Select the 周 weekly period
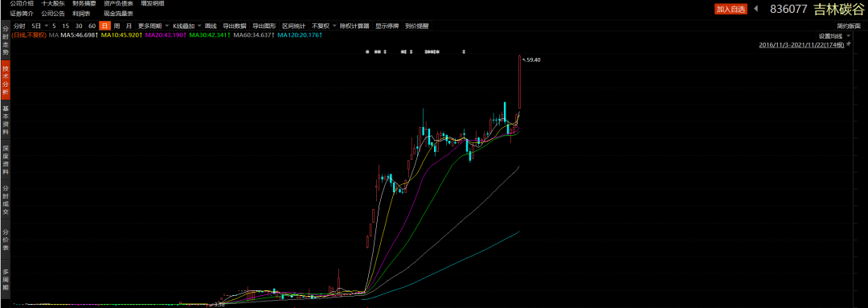The image size is (868, 308). (117, 26)
